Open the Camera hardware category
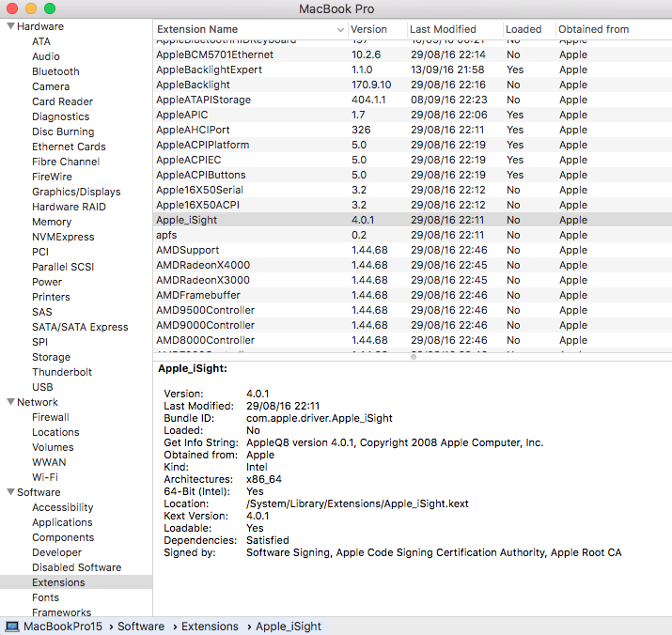672x635 pixels. (x=51, y=86)
